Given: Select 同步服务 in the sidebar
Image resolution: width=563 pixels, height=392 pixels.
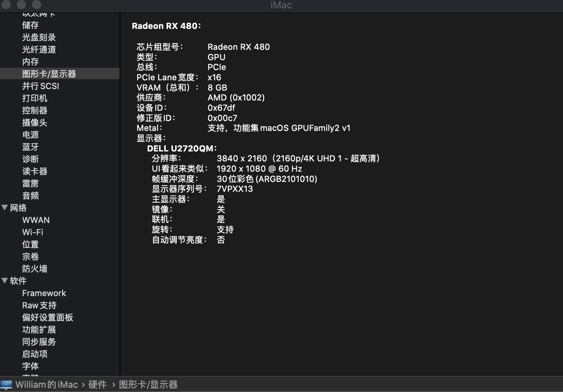Looking at the screenshot, I should pos(39,342).
